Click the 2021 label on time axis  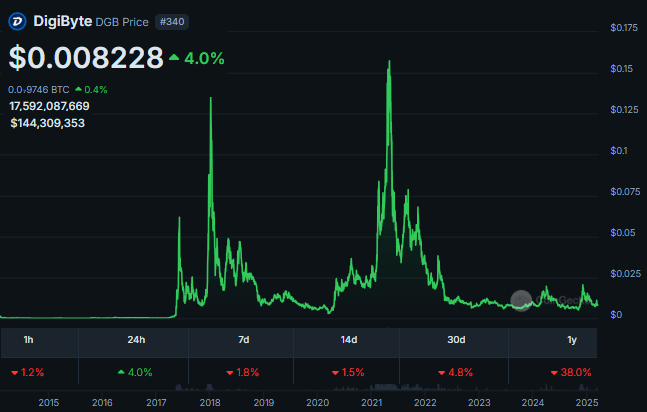point(372,403)
